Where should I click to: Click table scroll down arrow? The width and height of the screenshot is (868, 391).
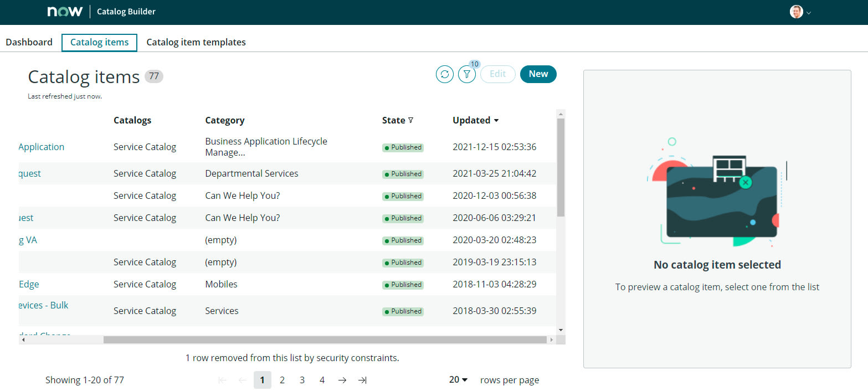(x=561, y=330)
